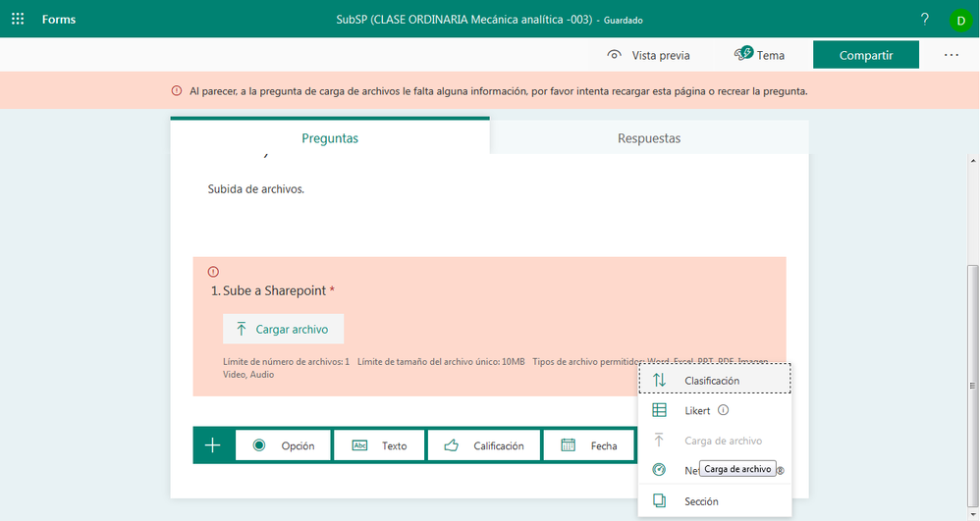
Task: Select Clasificación from the question type menu
Action: 714,380
